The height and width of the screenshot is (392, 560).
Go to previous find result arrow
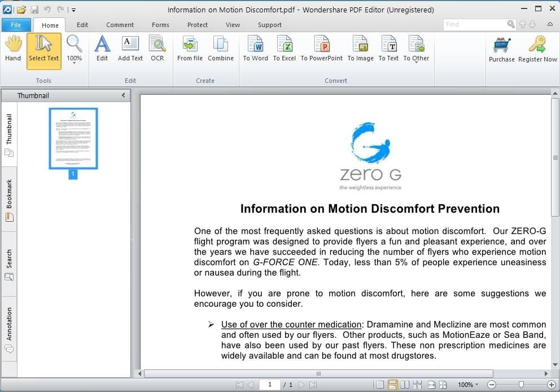(523, 24)
